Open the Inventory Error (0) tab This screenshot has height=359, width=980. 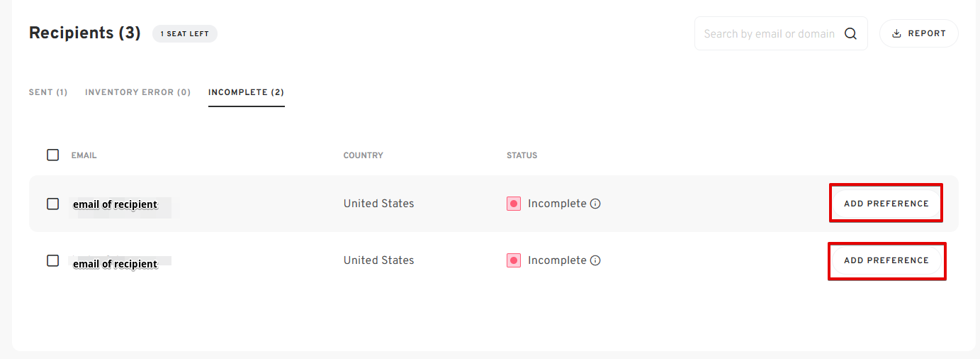tap(137, 92)
